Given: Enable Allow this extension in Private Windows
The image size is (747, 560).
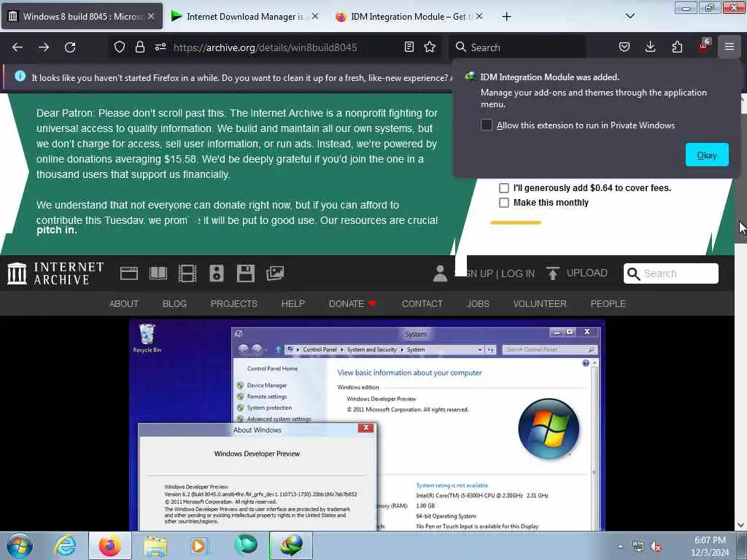Looking at the screenshot, I should [x=486, y=125].
